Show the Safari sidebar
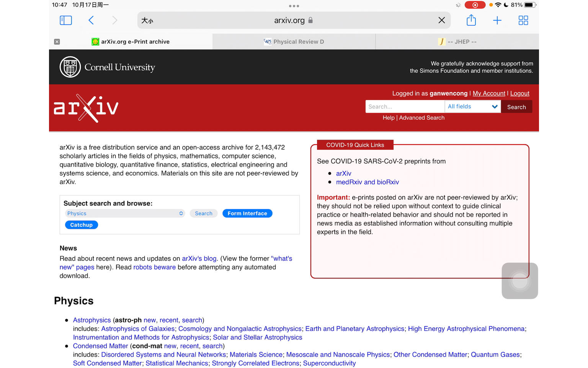 pos(66,20)
